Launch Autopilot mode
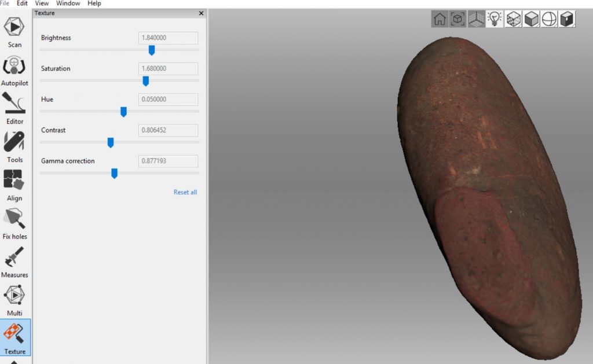The image size is (593, 364). click(14, 69)
